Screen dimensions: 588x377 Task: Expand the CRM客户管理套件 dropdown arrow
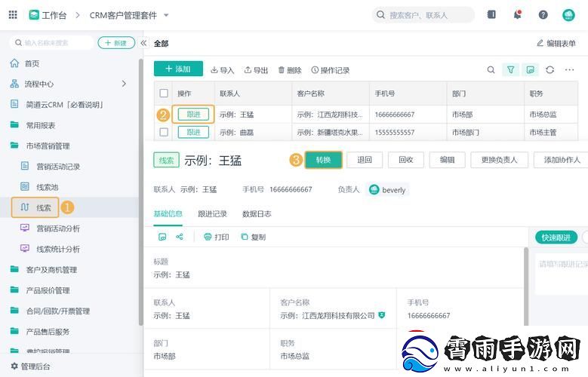pos(166,15)
